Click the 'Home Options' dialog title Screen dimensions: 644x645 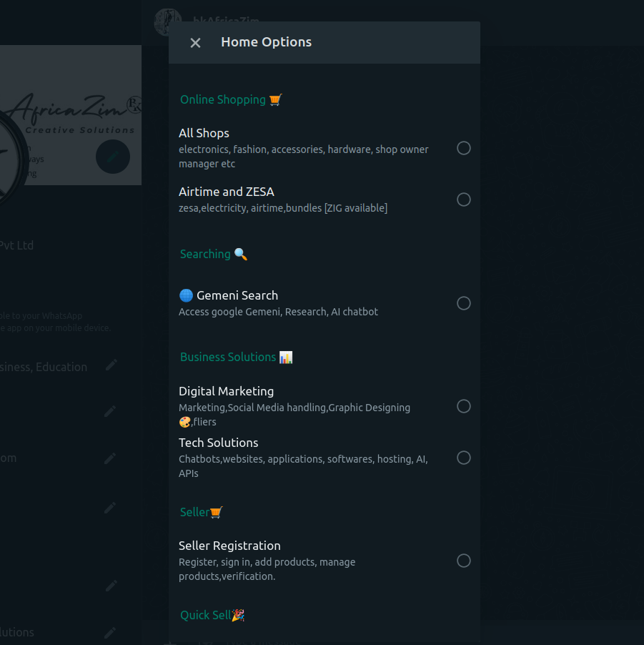266,42
